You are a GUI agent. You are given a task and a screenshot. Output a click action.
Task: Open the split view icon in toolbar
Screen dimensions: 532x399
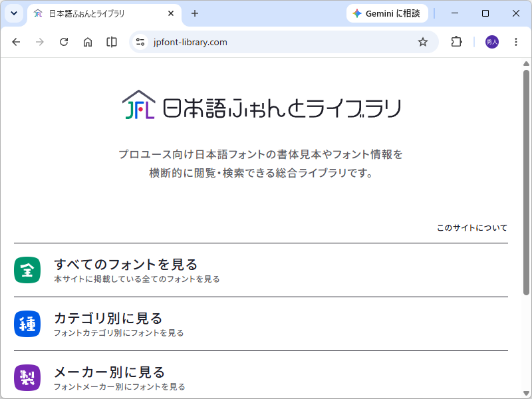pos(112,42)
